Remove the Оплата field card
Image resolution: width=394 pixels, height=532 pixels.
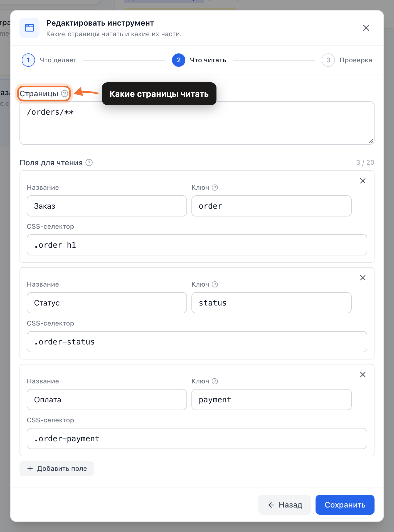tap(363, 375)
